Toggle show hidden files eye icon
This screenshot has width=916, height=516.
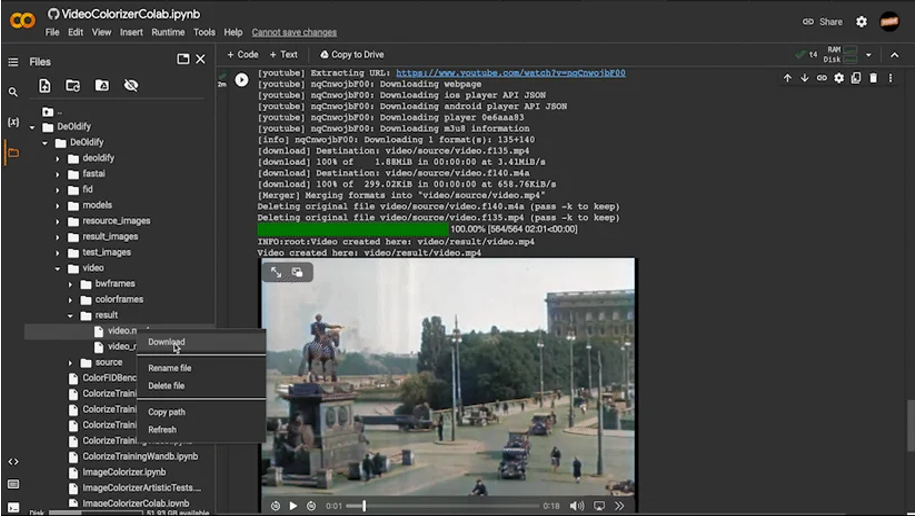coord(131,86)
